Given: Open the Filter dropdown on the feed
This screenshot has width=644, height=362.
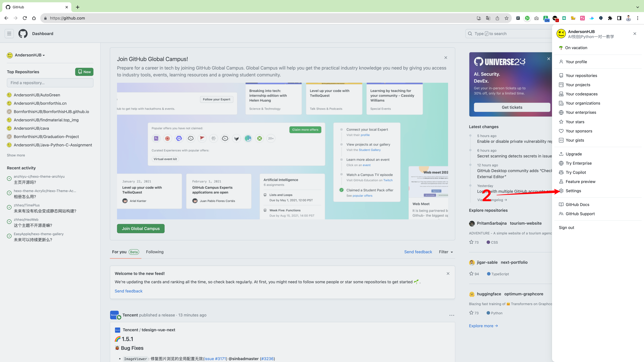Looking at the screenshot, I should (x=446, y=252).
